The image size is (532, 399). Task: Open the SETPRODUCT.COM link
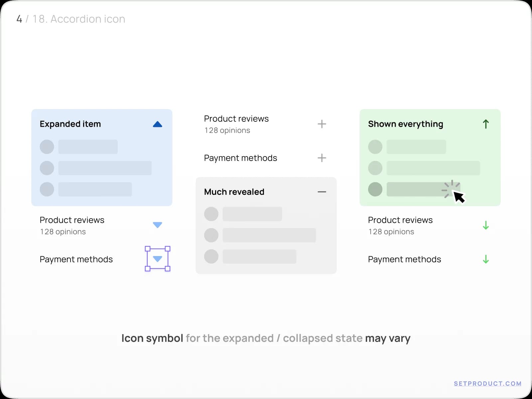[488, 383]
